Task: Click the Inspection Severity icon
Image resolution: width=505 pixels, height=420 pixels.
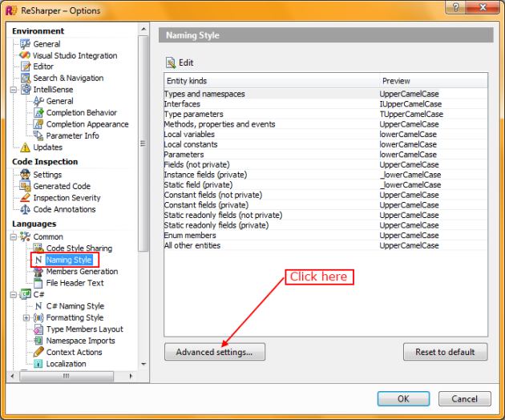Action: (x=25, y=197)
